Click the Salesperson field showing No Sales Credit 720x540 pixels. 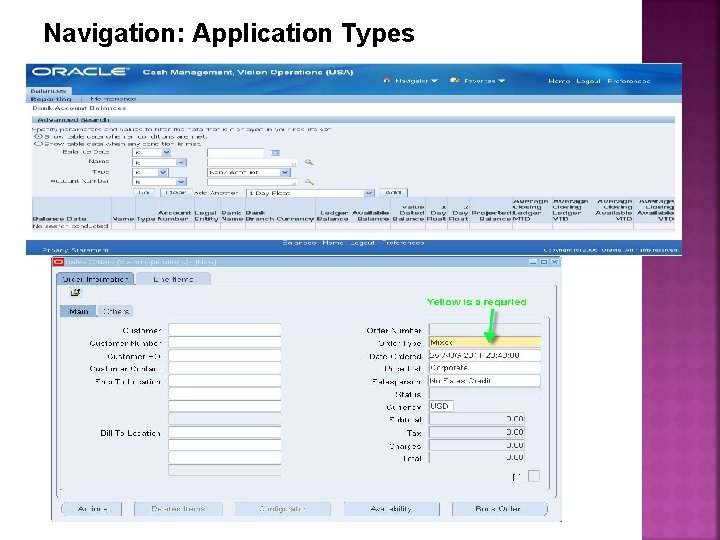485,381
